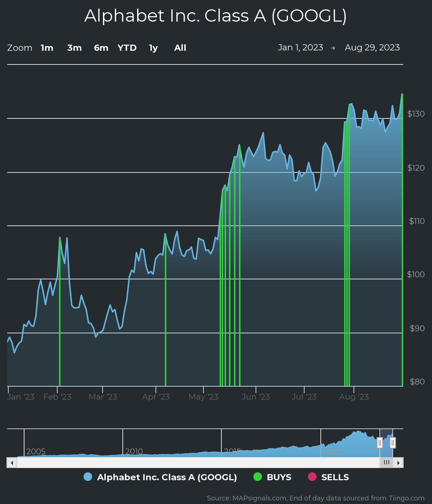Click the right navigator range handle
Viewport: 432px width, 504px height.
[393, 442]
